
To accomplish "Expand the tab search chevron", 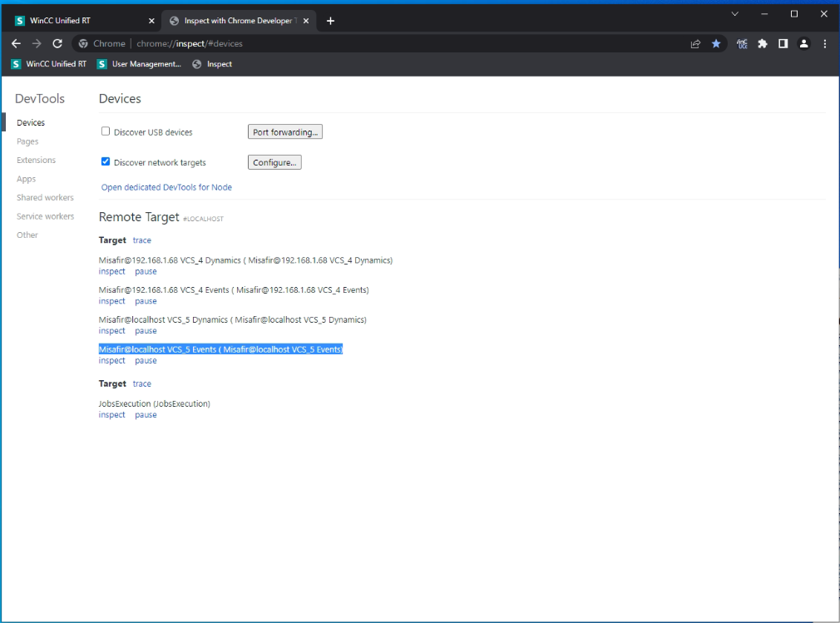I will click(734, 14).
